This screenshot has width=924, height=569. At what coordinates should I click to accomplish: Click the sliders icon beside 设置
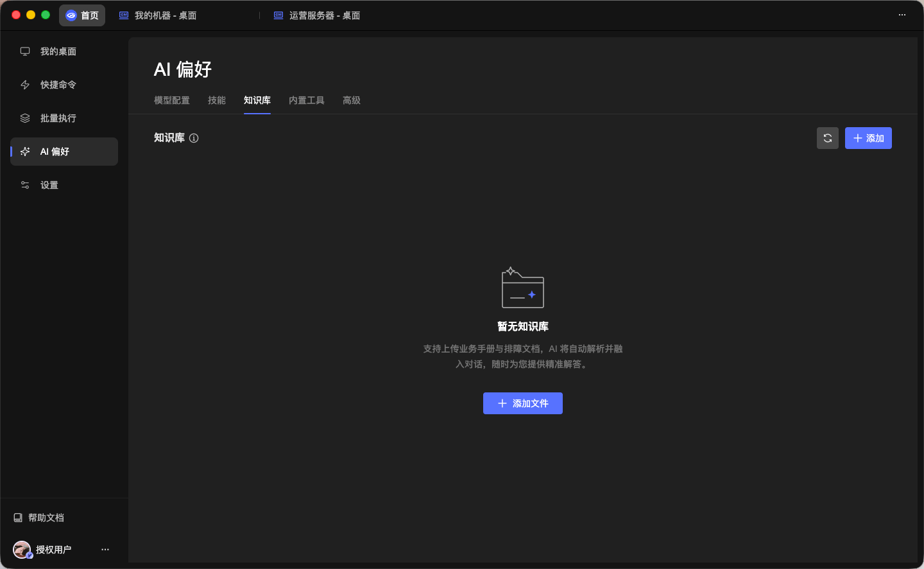[x=25, y=185]
